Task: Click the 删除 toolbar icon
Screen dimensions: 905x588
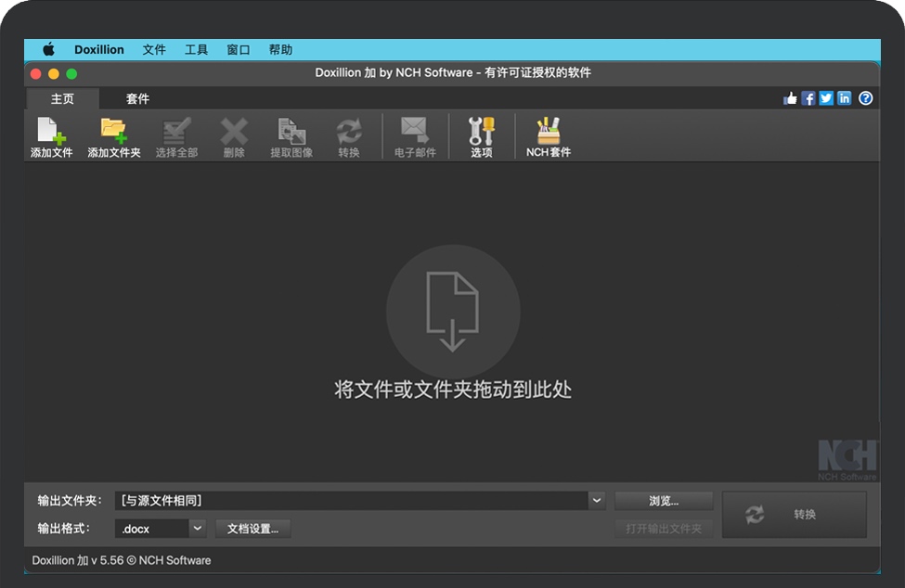Action: [233, 134]
